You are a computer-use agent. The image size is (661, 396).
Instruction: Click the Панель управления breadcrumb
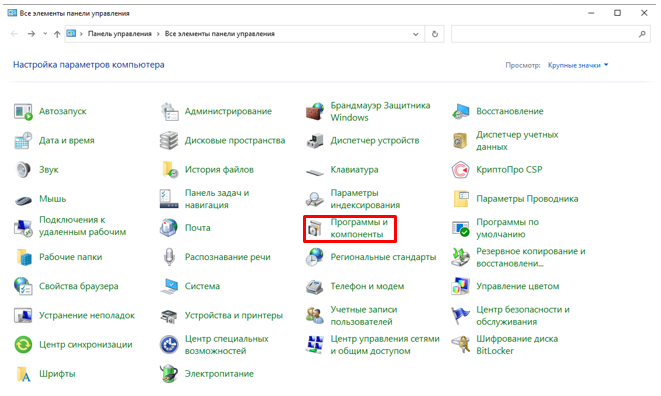(120, 34)
